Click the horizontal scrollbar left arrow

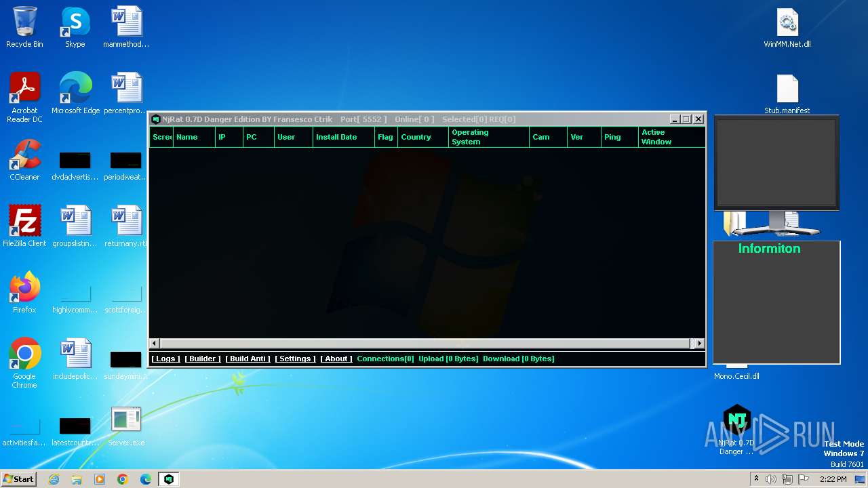(154, 344)
